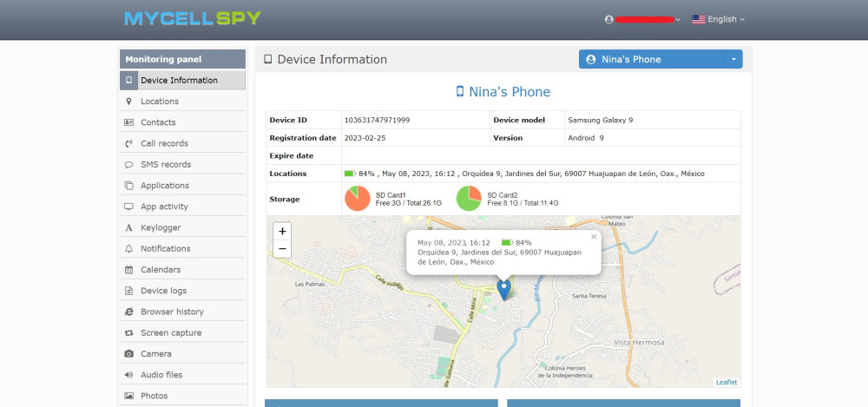Open Audio files menu item
Image resolution: width=868 pixels, height=407 pixels.
(182, 375)
